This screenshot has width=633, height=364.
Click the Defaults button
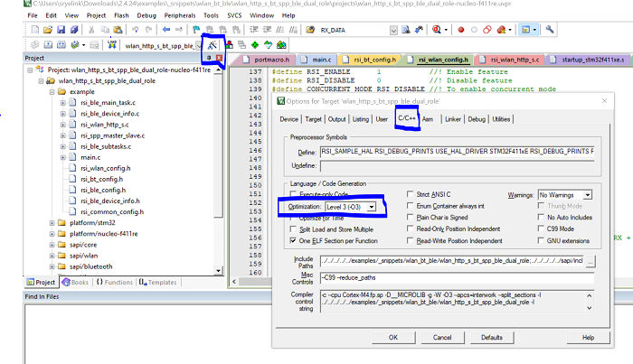click(x=491, y=337)
